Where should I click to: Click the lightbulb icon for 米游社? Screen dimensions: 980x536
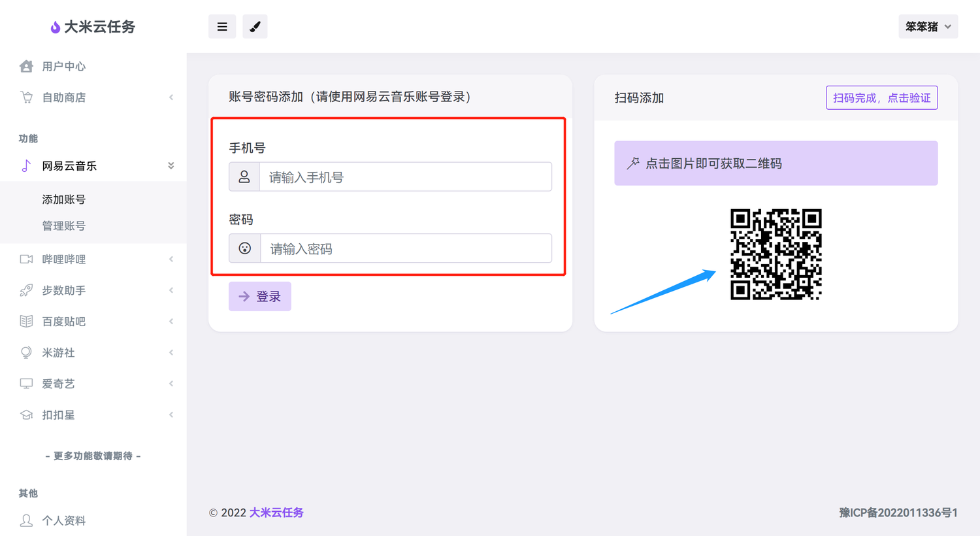[x=26, y=352]
